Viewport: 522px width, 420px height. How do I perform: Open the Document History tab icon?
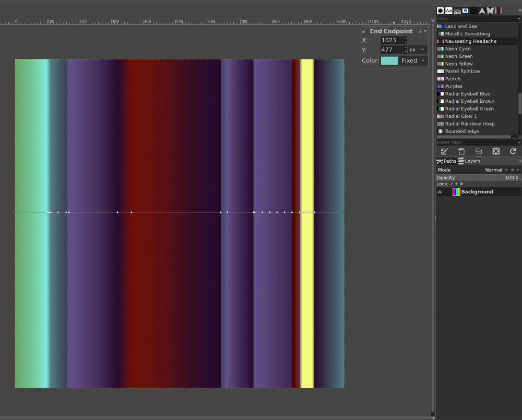466,11
